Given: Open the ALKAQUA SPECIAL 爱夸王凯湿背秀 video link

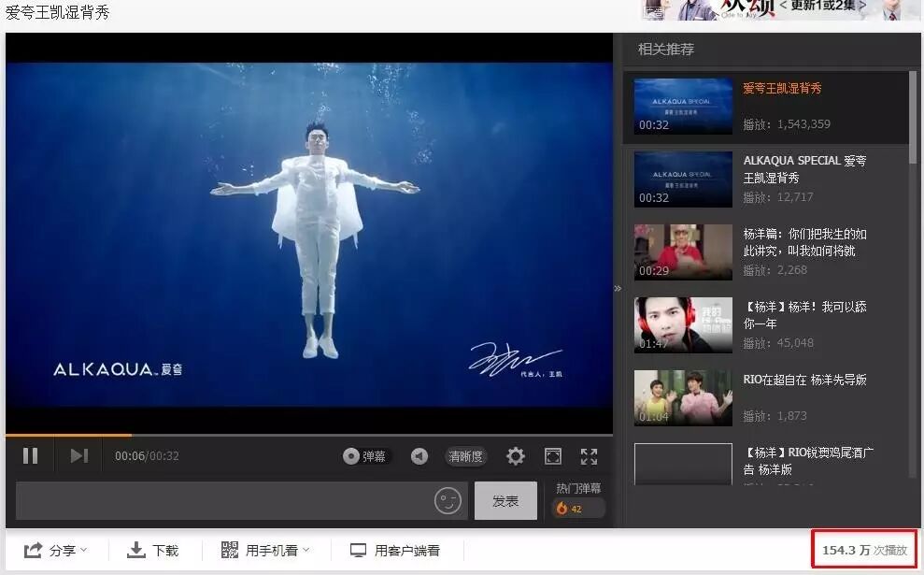Looking at the screenshot, I should [x=804, y=168].
